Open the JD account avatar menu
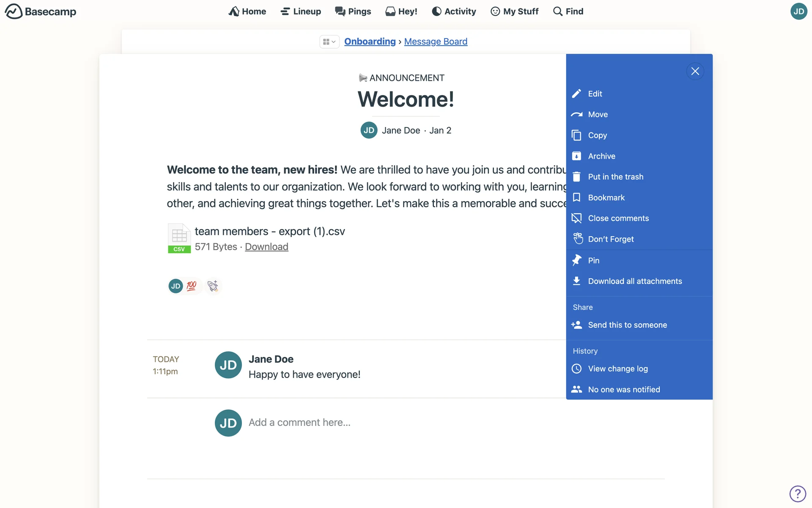 point(798,11)
